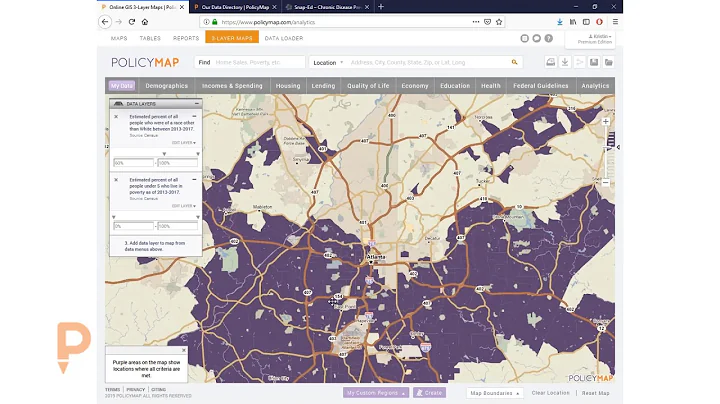
Task: Zoom out the map with the minus button
Action: click(x=606, y=183)
